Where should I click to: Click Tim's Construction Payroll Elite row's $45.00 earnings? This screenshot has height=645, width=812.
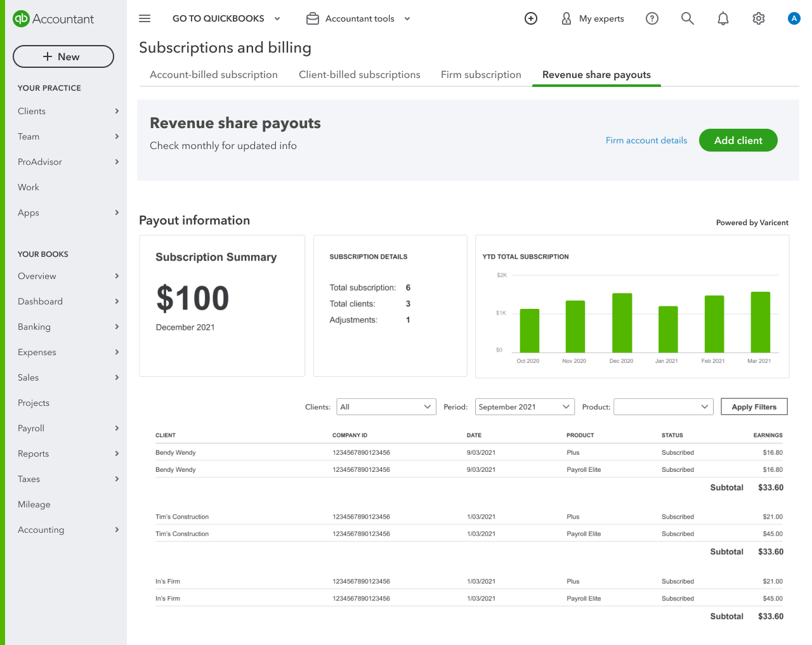coord(773,533)
